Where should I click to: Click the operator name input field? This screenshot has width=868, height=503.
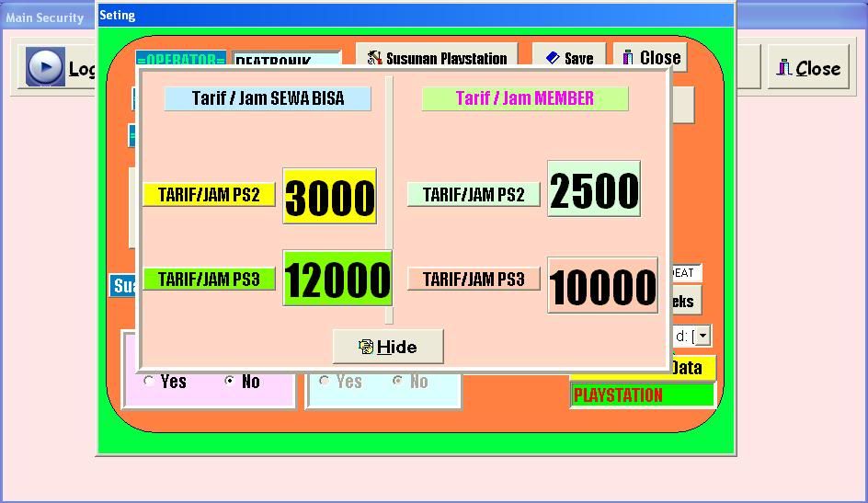tap(286, 59)
